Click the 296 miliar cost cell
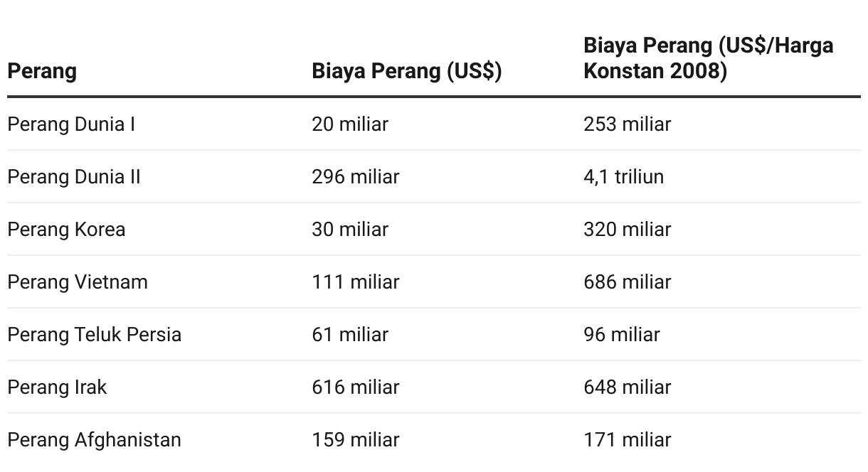This screenshot has width=868, height=472. (356, 177)
